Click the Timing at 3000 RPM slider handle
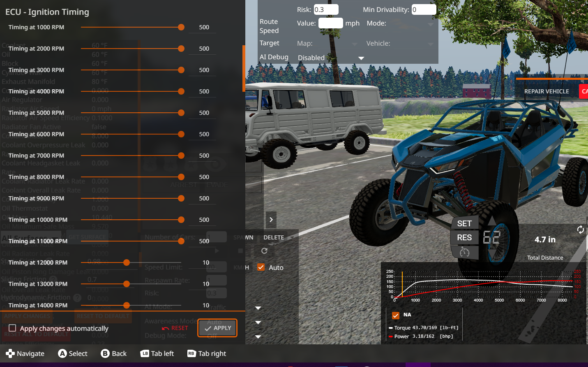This screenshot has width=588, height=367. coord(181,70)
